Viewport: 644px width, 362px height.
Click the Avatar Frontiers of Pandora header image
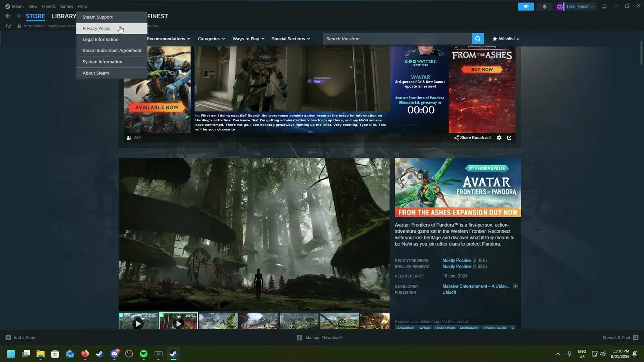click(458, 188)
